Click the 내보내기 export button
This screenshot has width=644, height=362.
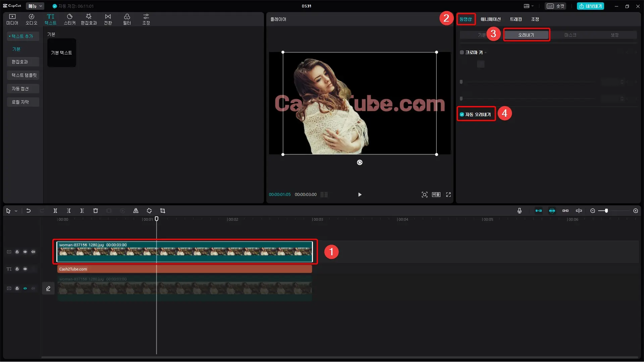pos(590,6)
